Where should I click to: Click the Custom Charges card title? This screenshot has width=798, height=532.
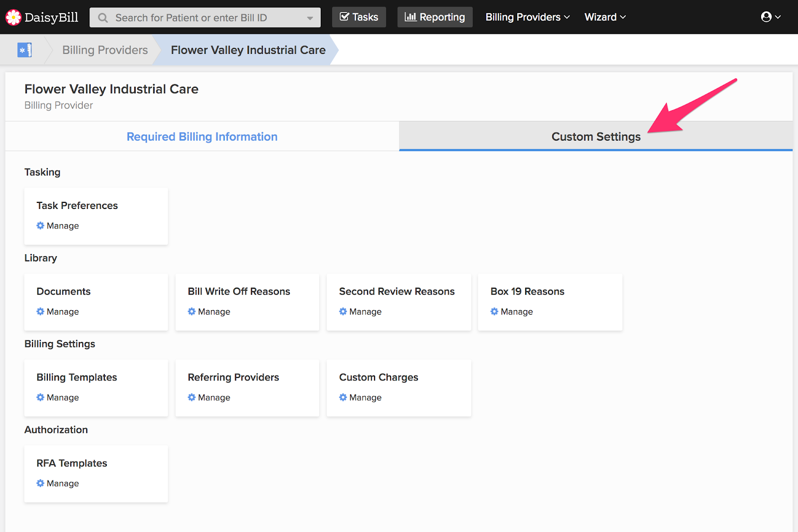(x=379, y=377)
